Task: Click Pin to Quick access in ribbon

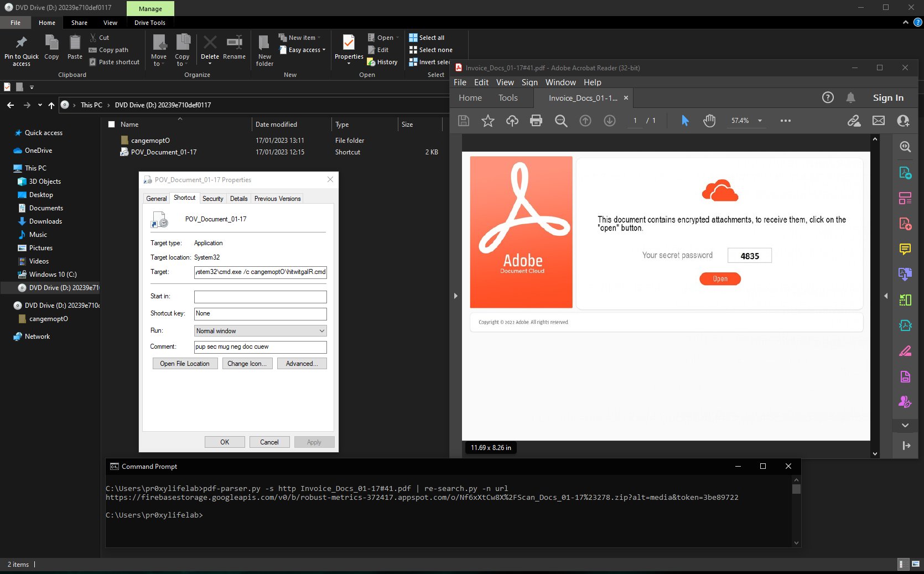Action: point(22,51)
